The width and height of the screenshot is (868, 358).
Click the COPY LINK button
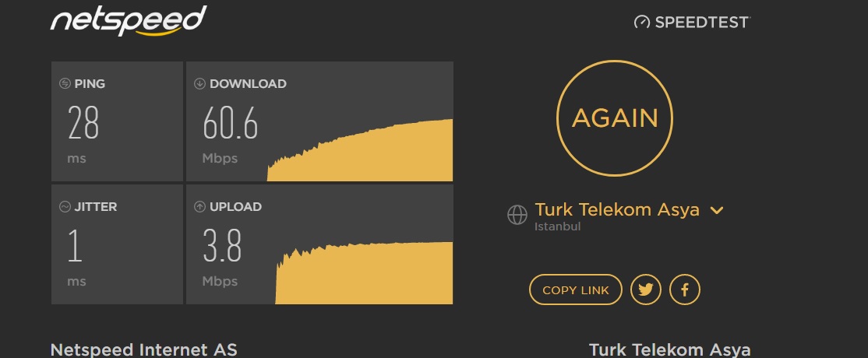[576, 290]
